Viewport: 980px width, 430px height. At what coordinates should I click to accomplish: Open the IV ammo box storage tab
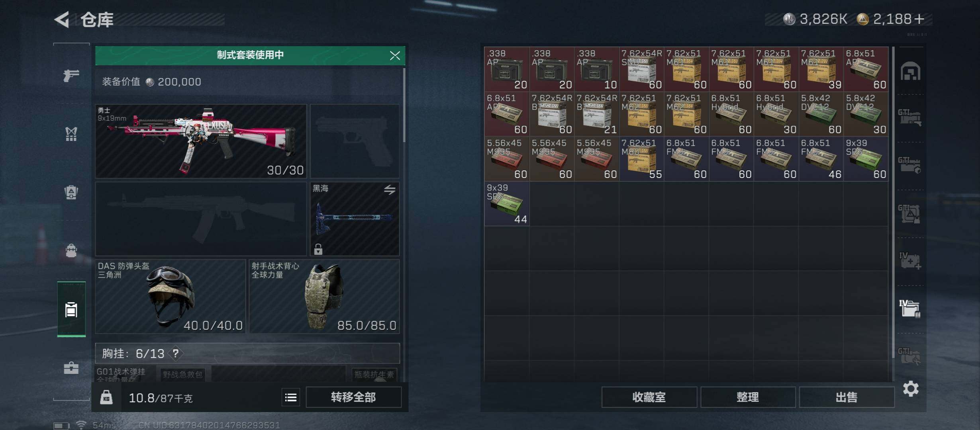910,309
